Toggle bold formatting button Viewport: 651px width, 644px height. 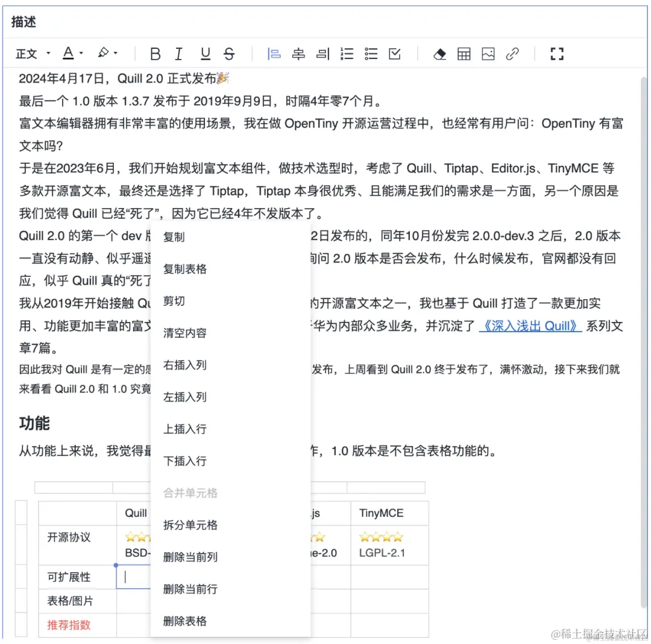tap(156, 54)
